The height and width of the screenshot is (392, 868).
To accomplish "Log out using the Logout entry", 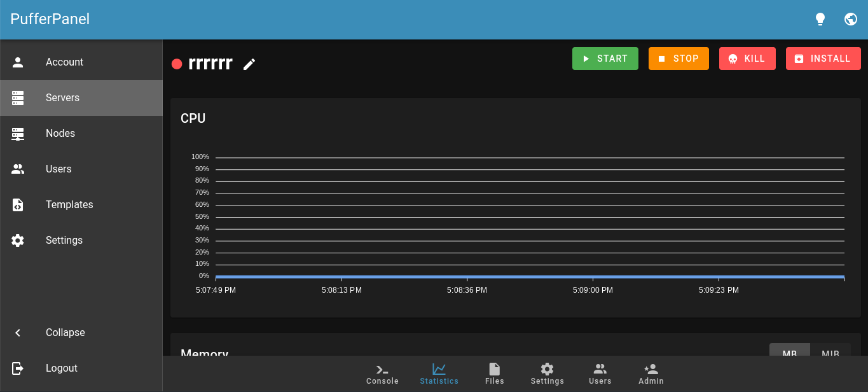I will [62, 368].
